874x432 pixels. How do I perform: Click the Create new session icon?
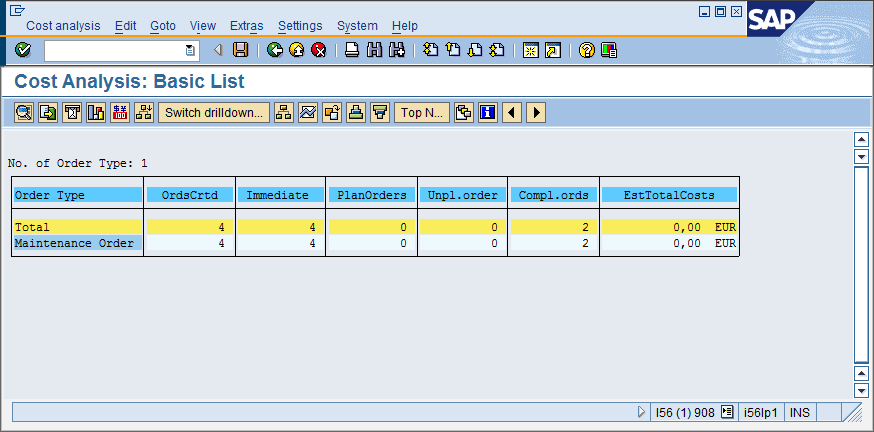531,50
